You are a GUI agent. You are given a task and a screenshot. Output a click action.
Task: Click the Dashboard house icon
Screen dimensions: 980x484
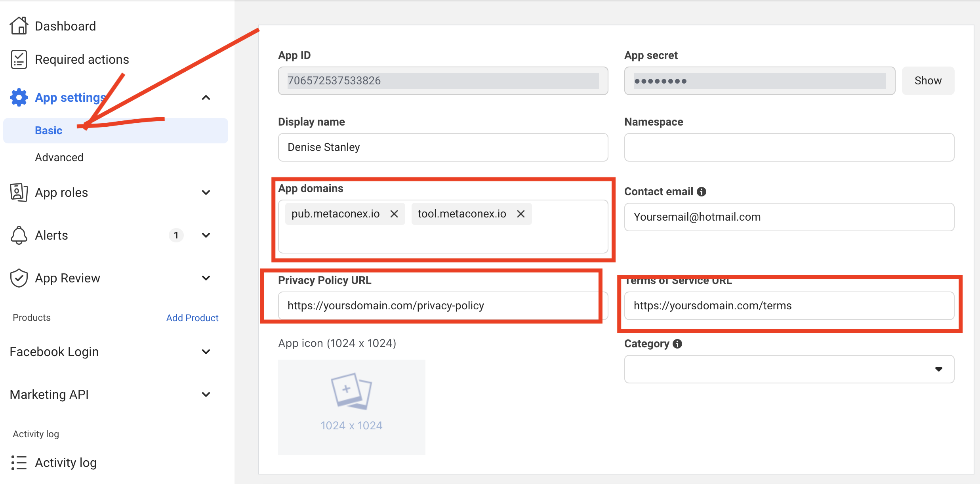tap(19, 26)
